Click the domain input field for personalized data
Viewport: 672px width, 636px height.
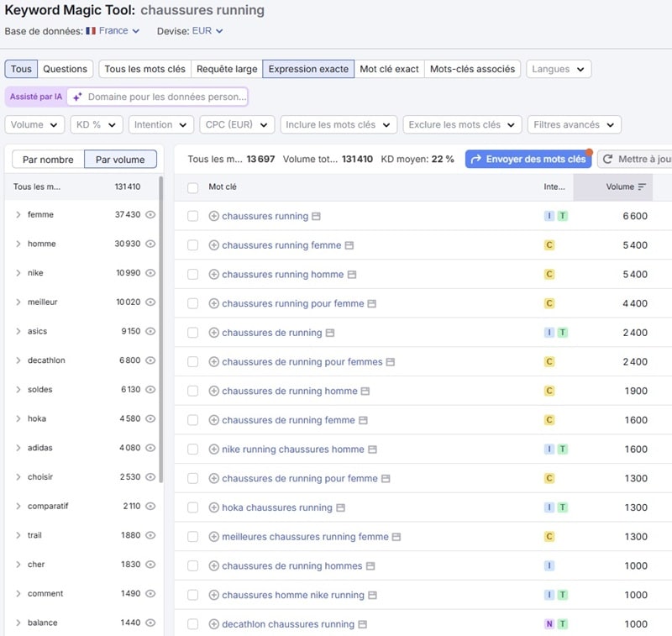[x=166, y=97]
